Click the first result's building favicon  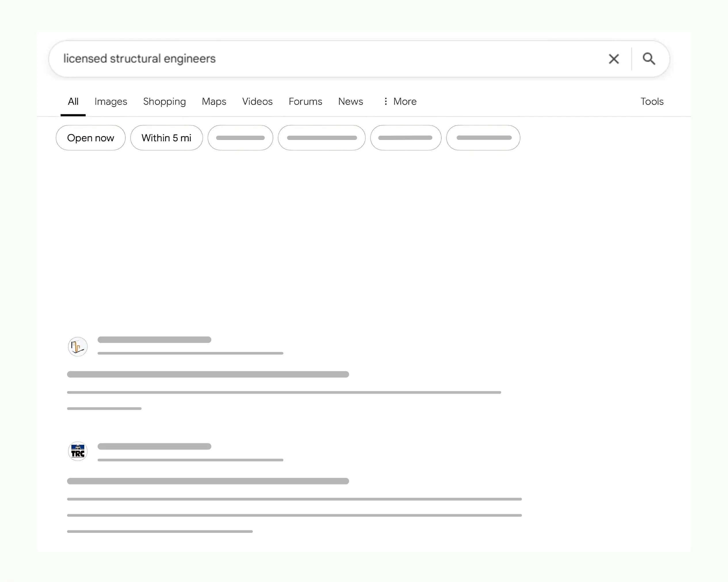78,347
